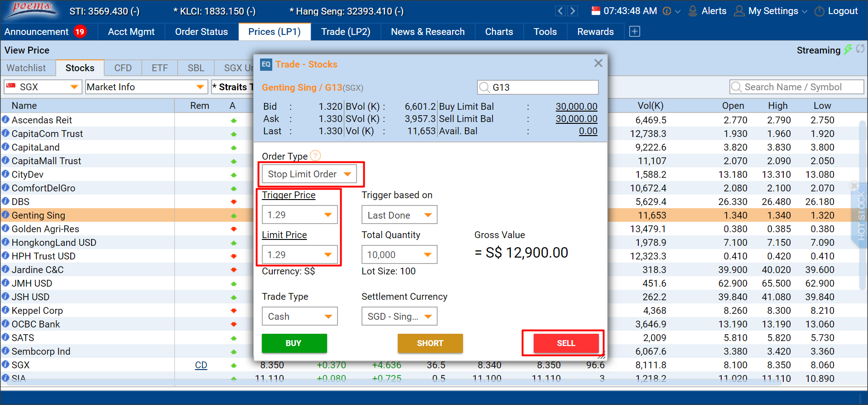Viewport: 868px width, 405px height.
Task: Open the Trade (LP2) tab
Action: (x=346, y=32)
